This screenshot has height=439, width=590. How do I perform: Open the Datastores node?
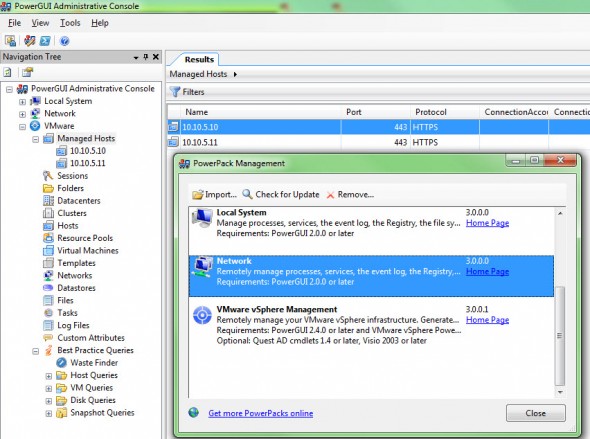76,288
